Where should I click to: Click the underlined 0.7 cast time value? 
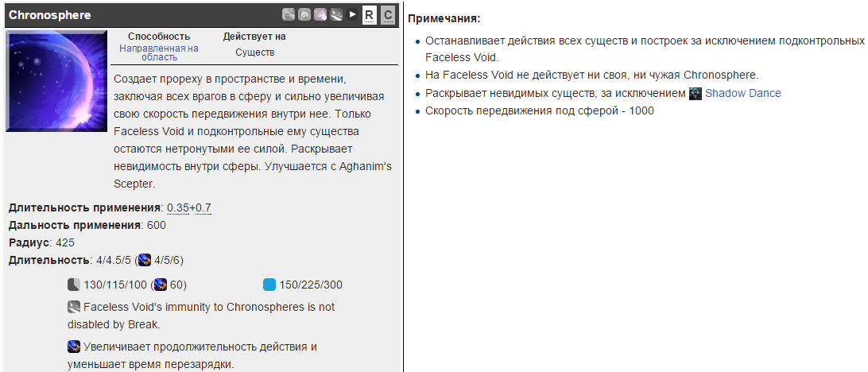[x=203, y=208]
